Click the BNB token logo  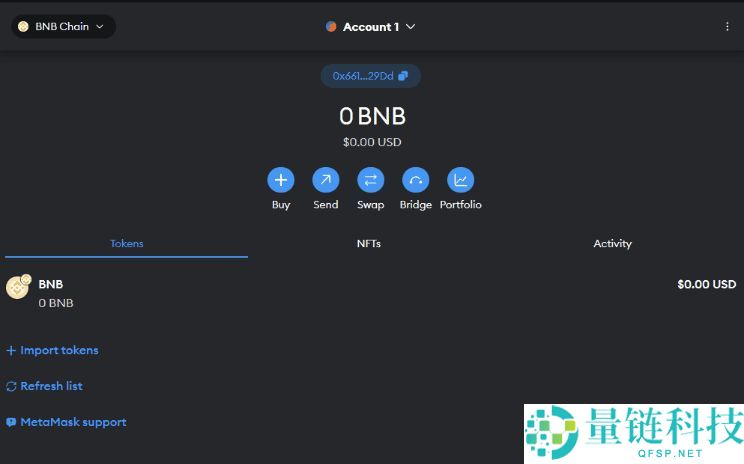click(x=18, y=287)
